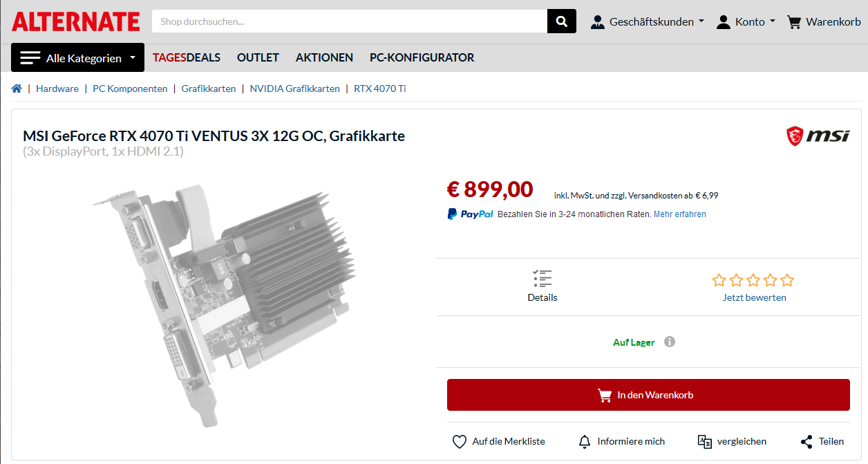
Task: Click the Shop durchsuchen search field
Action: tap(350, 21)
